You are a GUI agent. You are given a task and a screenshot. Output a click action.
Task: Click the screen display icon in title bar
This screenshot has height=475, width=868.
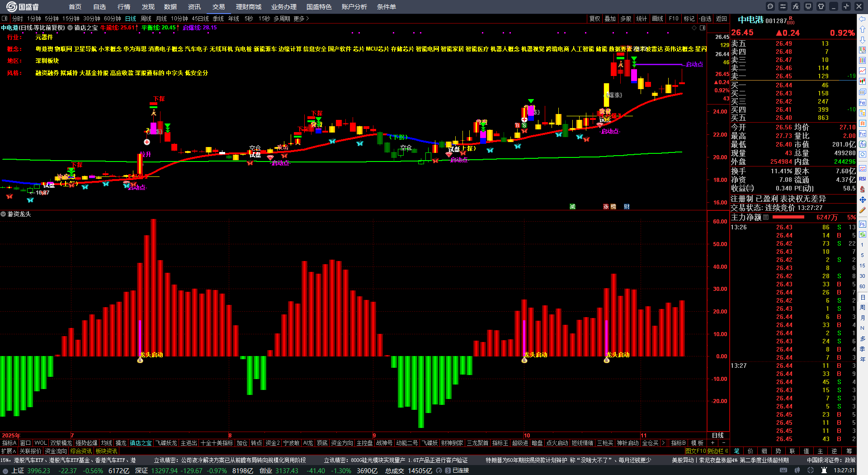[x=808, y=6]
